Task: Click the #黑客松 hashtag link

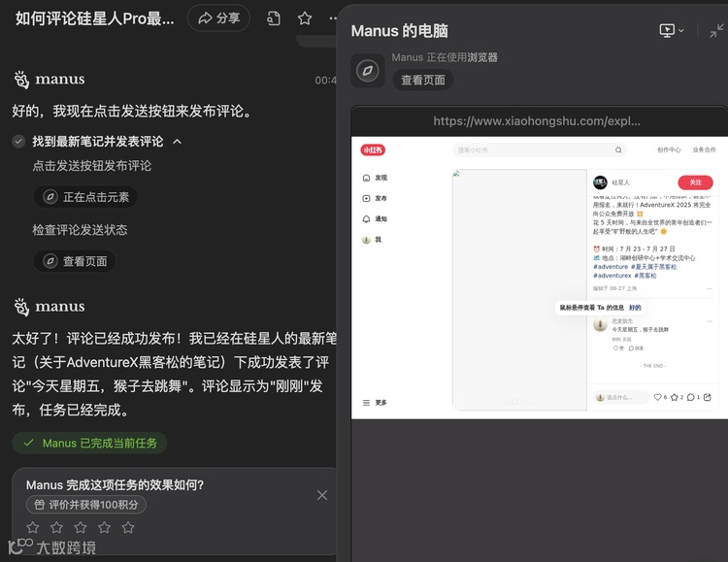Action: coord(645,276)
